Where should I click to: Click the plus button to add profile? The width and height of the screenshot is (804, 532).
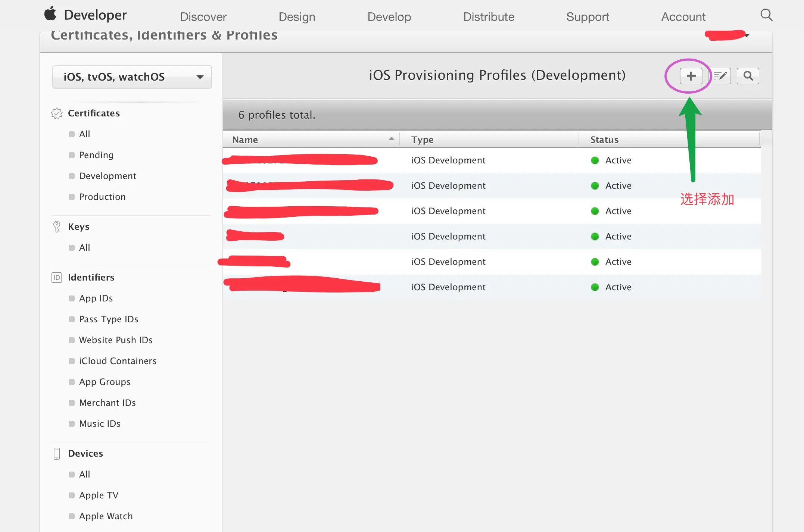691,76
